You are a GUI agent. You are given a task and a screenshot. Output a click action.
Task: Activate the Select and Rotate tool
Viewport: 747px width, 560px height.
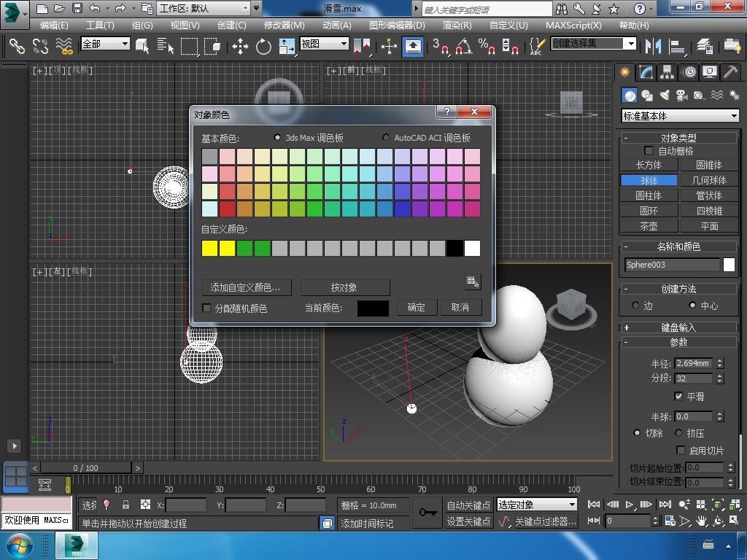263,46
